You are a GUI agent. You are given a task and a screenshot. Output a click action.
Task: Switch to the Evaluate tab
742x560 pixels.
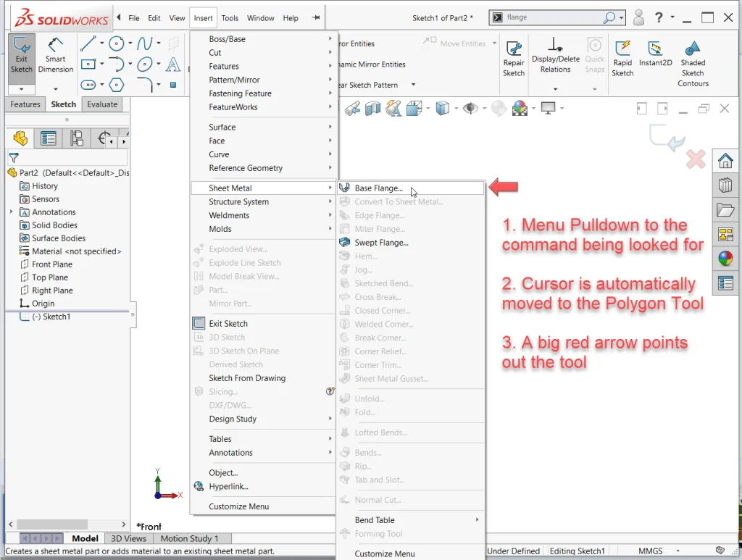click(x=102, y=104)
